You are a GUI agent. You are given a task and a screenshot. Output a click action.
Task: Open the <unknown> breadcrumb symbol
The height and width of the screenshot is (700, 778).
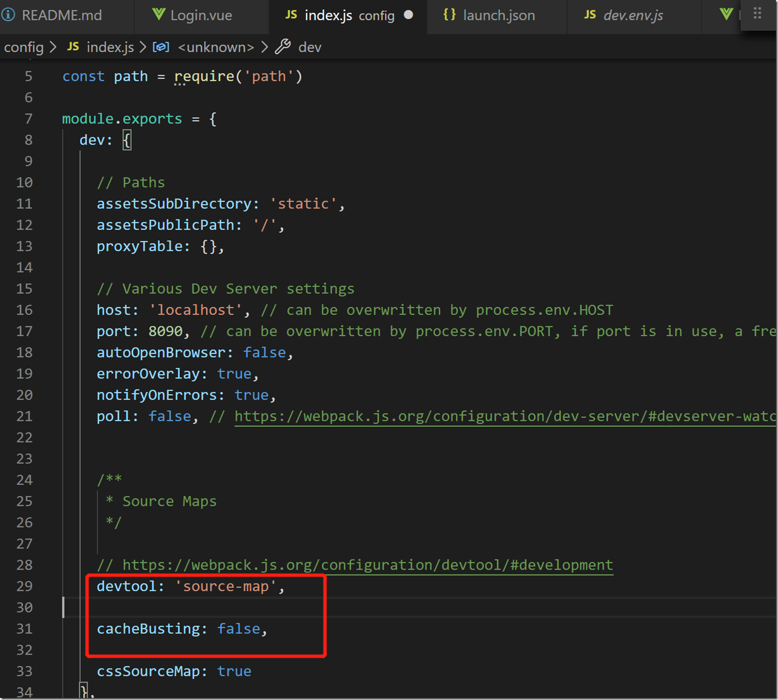tap(216, 47)
